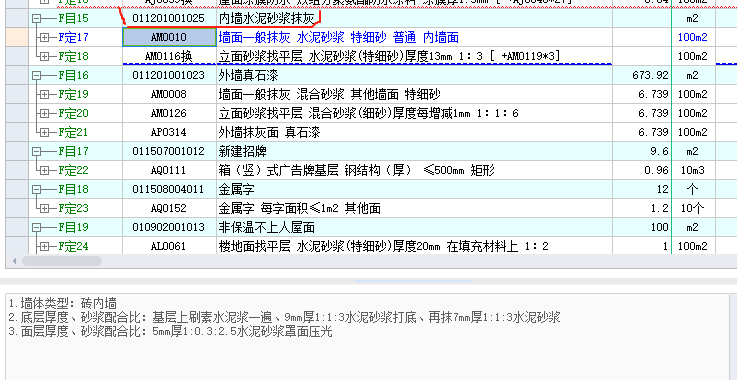This screenshot has height=380, width=737.
Task: Click the horizontal scrollbar thumb
Action: pyautogui.click(x=62, y=261)
